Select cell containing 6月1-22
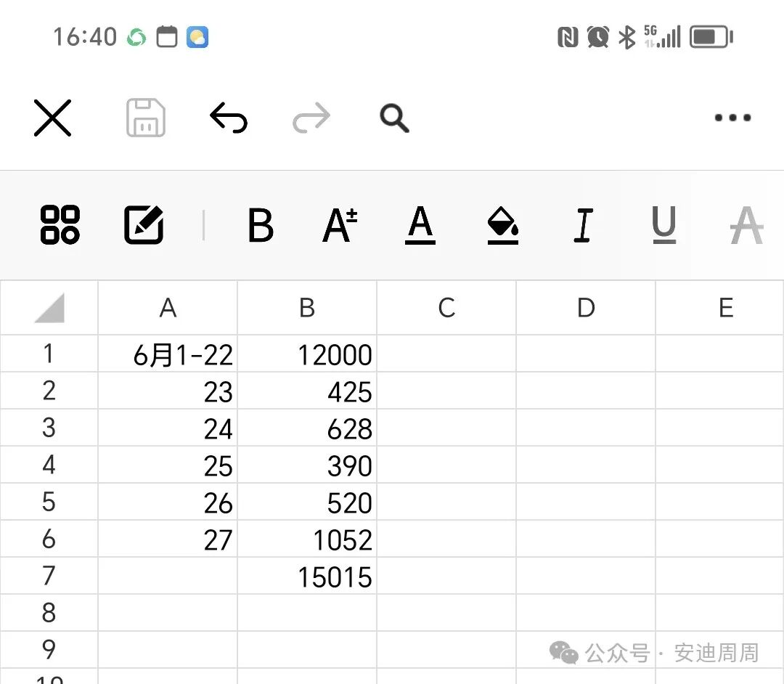Screen dimensions: 784x684 [x=168, y=354]
